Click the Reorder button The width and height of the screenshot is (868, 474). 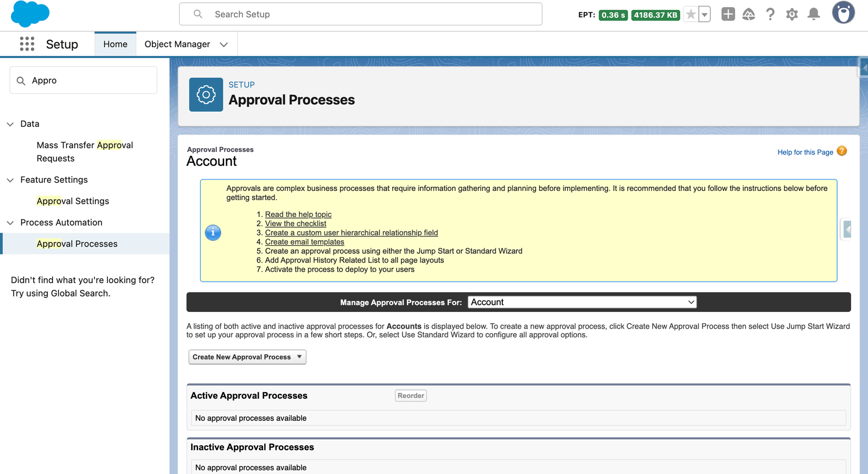coord(411,396)
